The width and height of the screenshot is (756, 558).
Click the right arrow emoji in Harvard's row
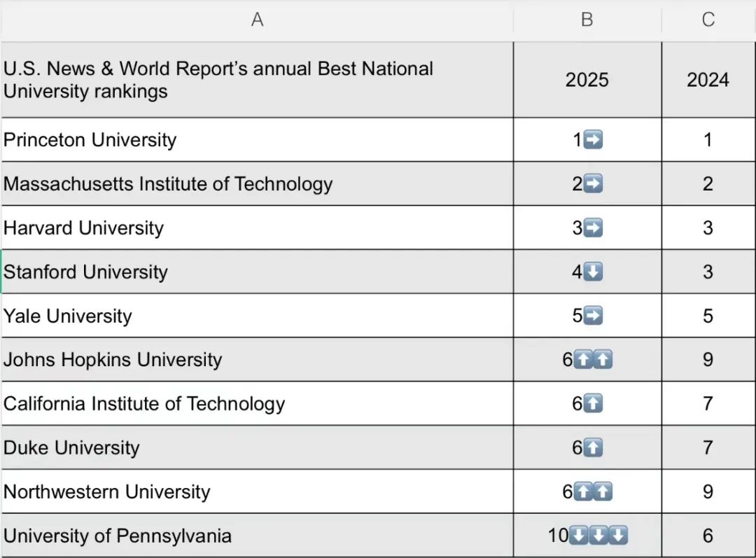click(x=593, y=228)
